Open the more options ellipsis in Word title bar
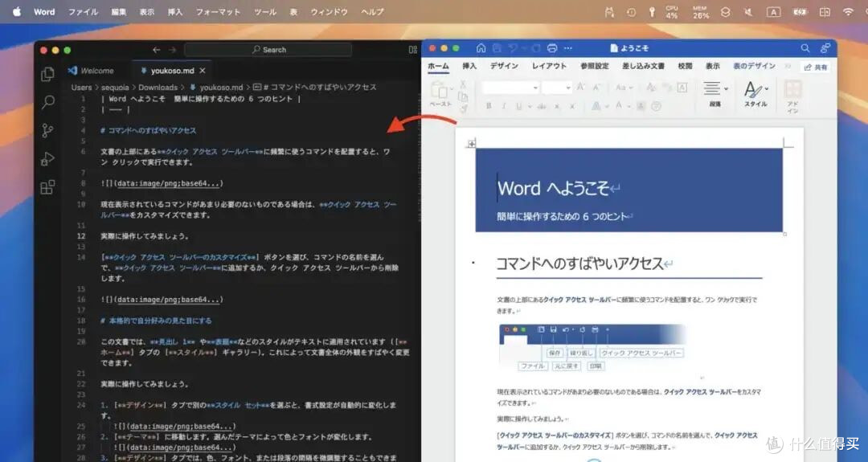868x462 pixels. (568, 48)
